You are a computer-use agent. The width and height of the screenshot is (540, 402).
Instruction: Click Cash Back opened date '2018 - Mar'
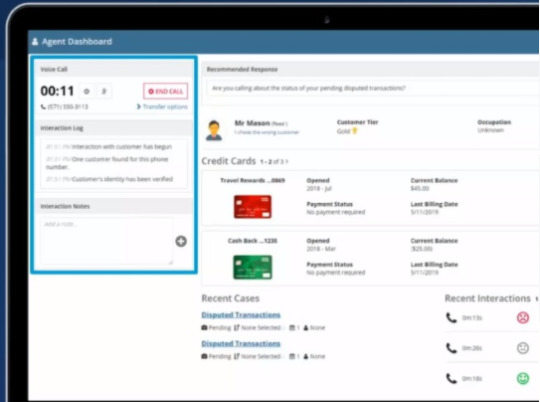[321, 249]
